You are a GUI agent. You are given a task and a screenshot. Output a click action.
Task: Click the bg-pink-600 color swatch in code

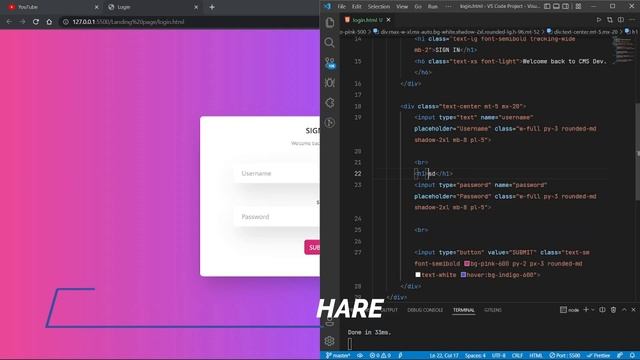pos(467,264)
